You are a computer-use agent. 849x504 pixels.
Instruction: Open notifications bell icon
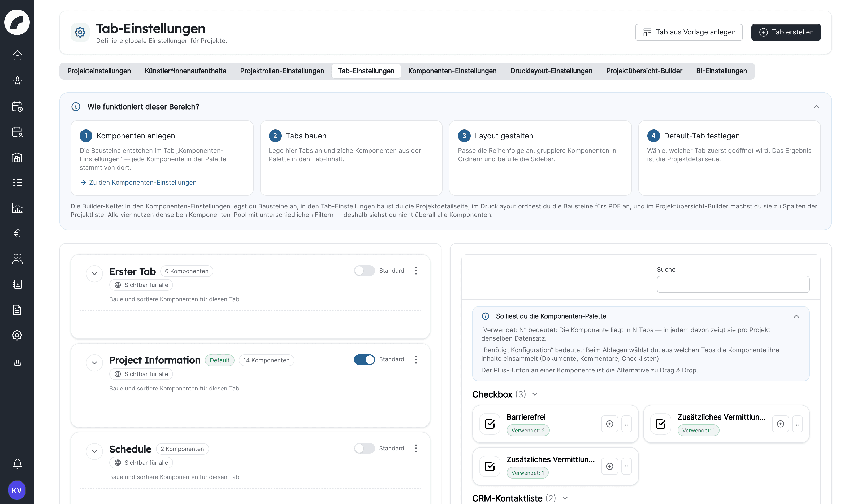(17, 464)
